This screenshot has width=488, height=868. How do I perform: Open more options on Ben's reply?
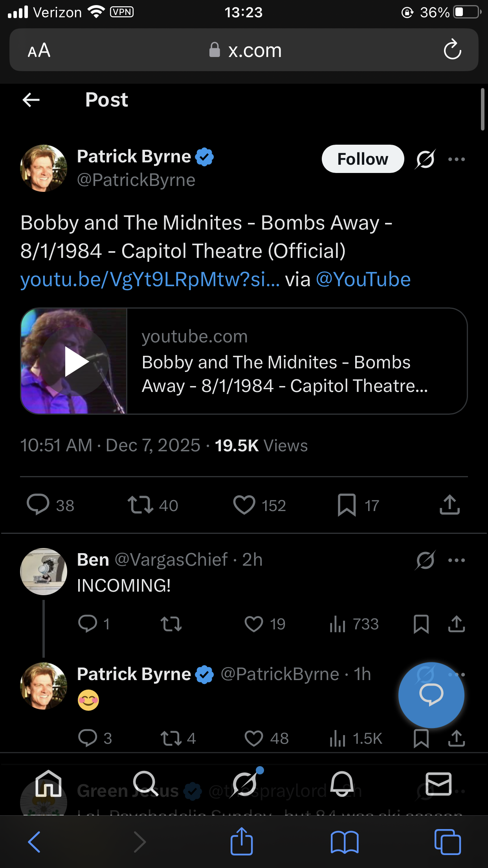tap(456, 560)
